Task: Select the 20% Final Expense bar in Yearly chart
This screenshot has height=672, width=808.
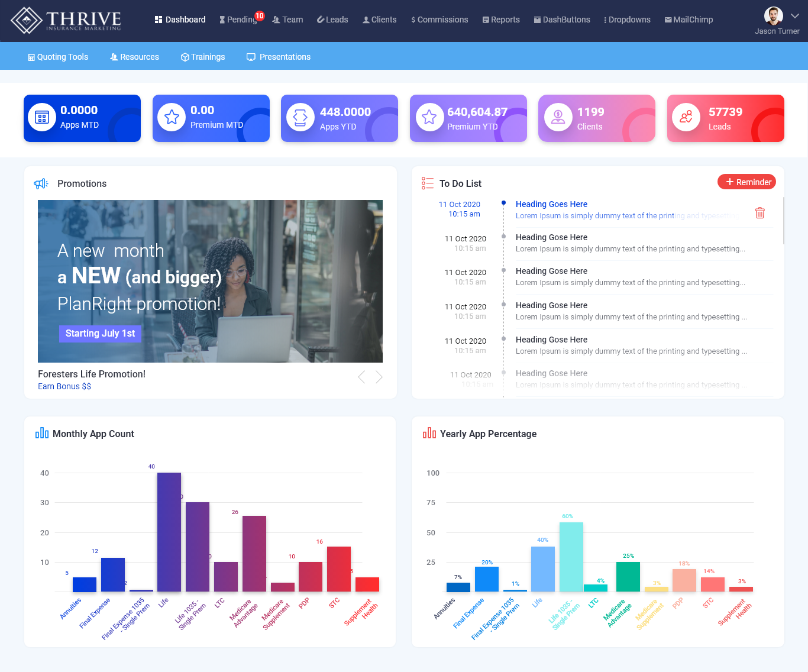Action: pos(487,579)
